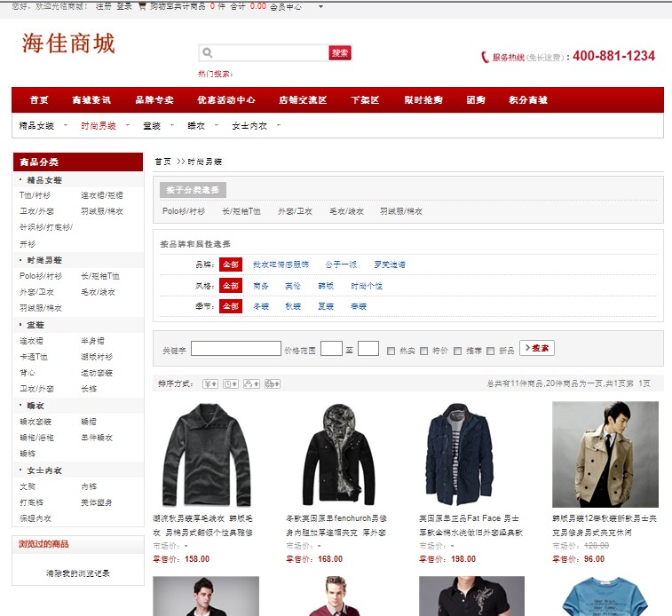Open 卡通T恤 in sidebar 童装
The width and height of the screenshot is (672, 616).
point(34,357)
